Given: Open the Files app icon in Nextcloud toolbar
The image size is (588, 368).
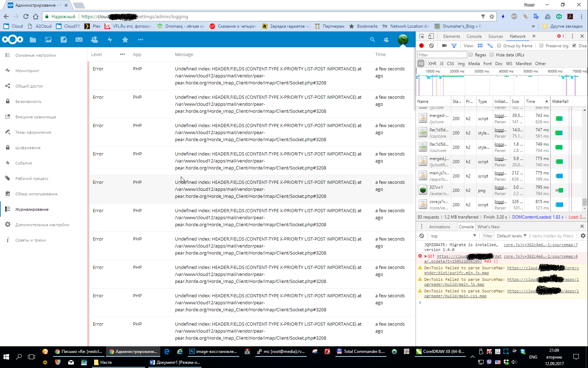Looking at the screenshot, I should (33, 40).
